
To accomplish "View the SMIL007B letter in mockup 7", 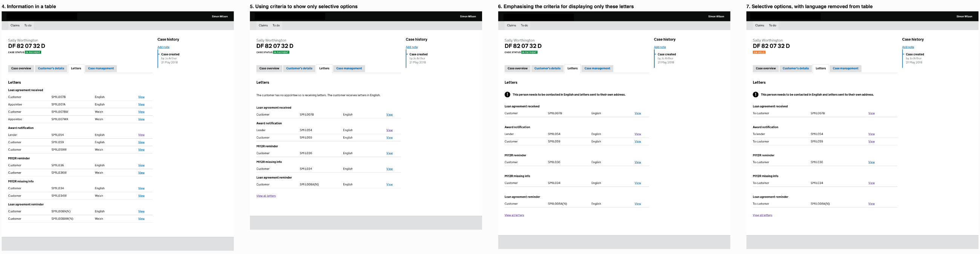I will pos(871,113).
